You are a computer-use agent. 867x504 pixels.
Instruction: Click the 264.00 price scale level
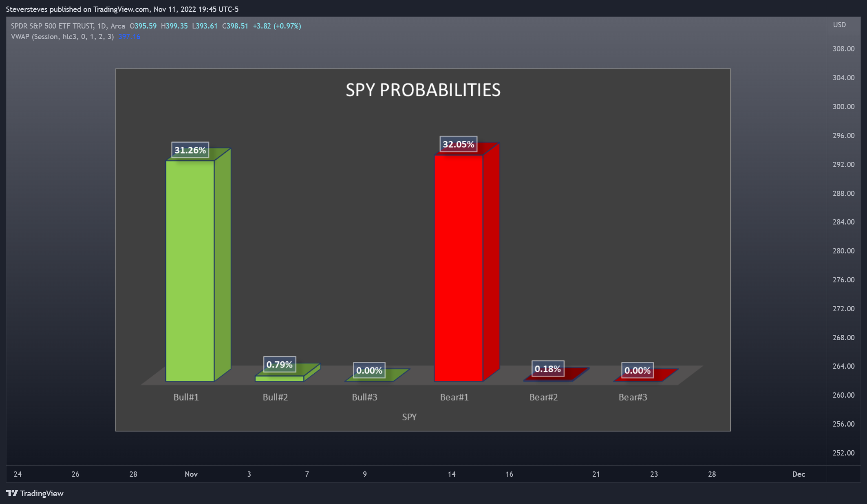[843, 366]
